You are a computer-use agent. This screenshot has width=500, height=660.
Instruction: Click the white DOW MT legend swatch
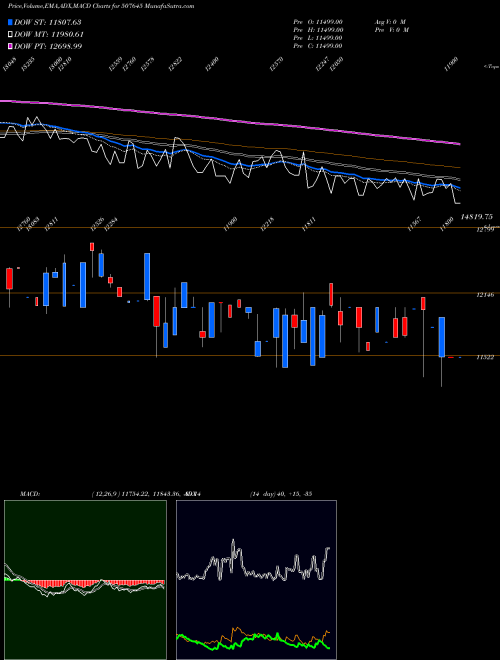(x=10, y=35)
